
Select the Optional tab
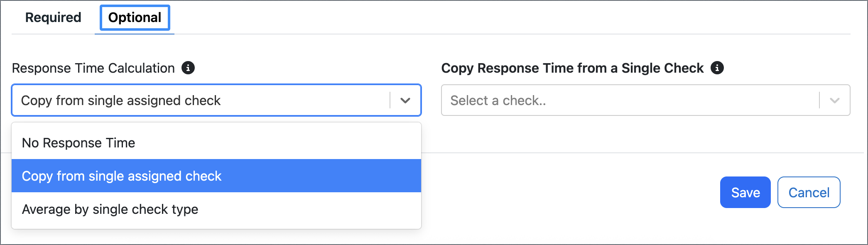135,17
